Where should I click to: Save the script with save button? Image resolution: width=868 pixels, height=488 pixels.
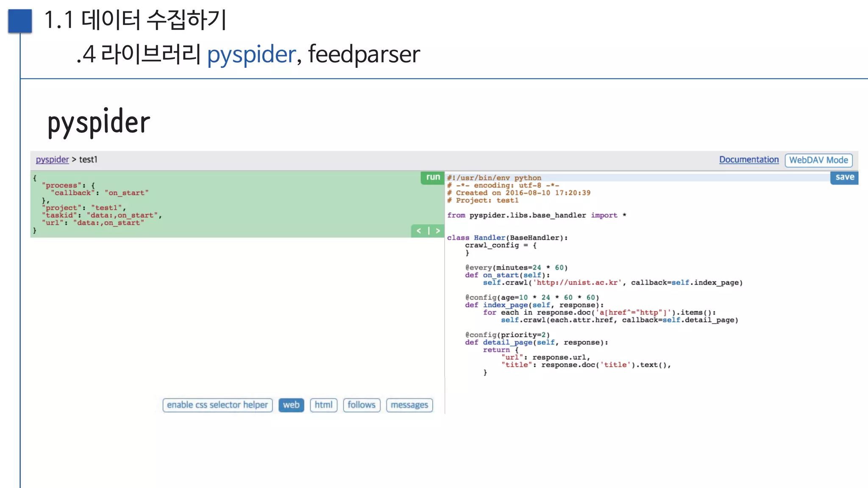tap(844, 177)
